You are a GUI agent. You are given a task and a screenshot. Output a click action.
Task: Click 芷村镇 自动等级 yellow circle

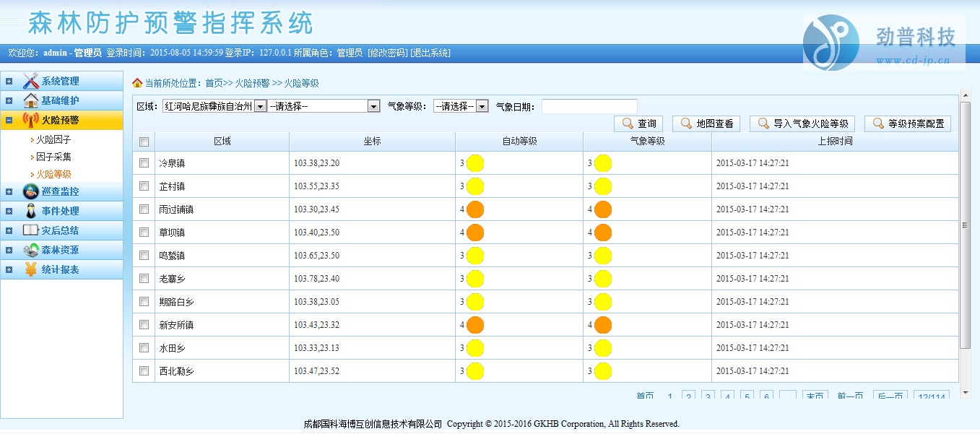pos(474,186)
